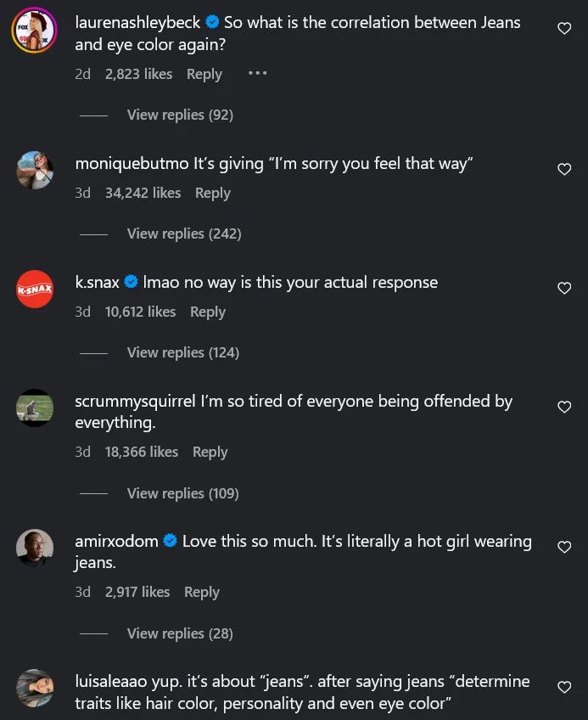Screen dimensions: 588x720
Task: Open moniquebutmo's profile avatar
Action: coord(35,170)
